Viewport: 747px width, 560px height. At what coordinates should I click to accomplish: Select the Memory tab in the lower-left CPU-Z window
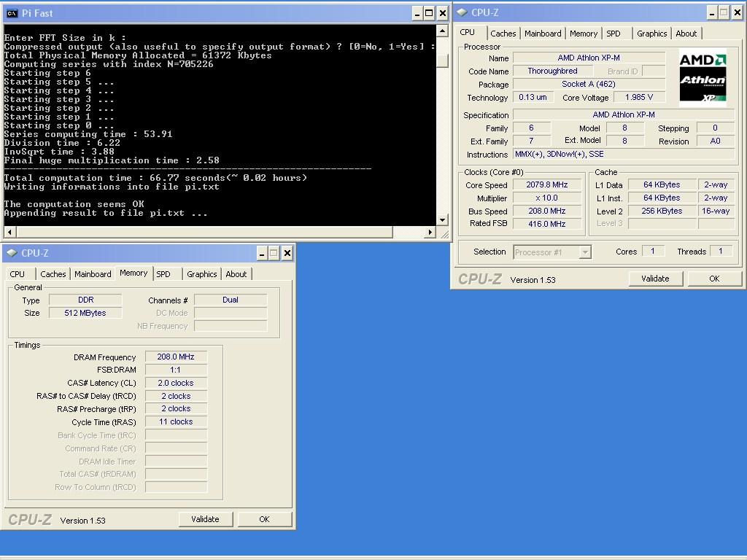coord(133,273)
